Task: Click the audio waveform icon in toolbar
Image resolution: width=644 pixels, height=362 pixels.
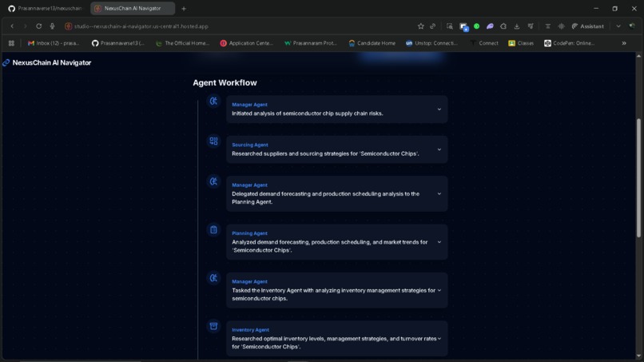Action: (561, 26)
